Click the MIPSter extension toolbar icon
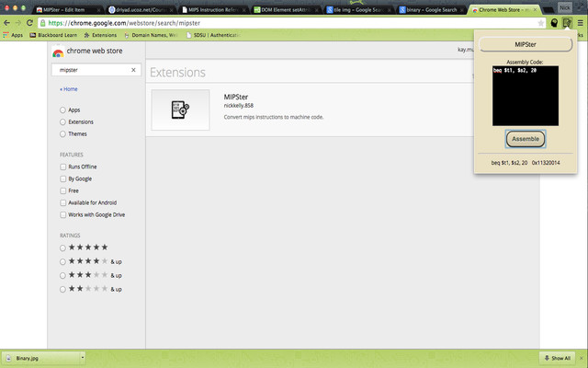 567,23
